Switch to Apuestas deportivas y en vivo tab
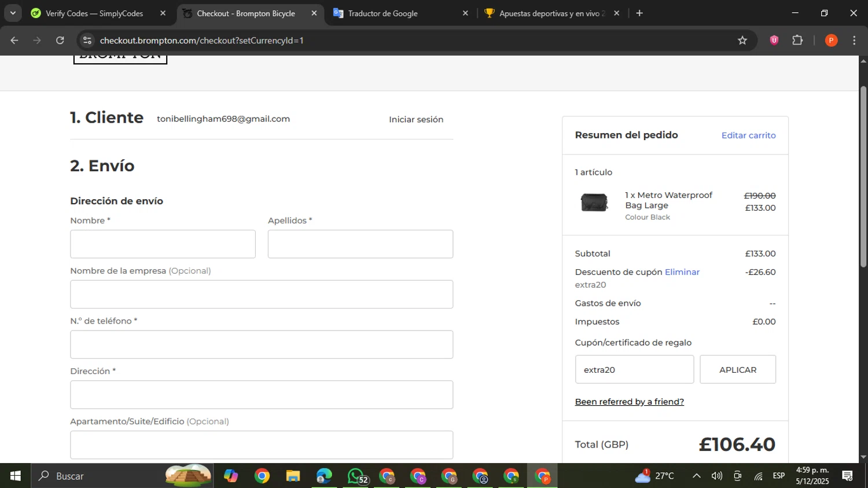Screen dimensions: 868x488 tap(552, 13)
